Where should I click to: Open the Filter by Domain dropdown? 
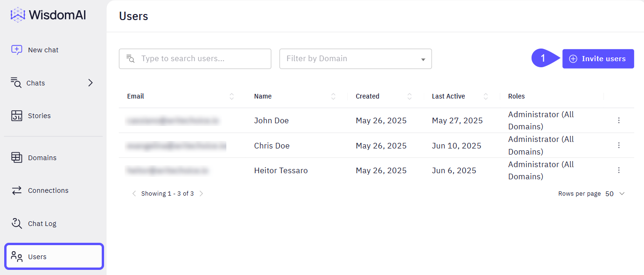pyautogui.click(x=356, y=59)
